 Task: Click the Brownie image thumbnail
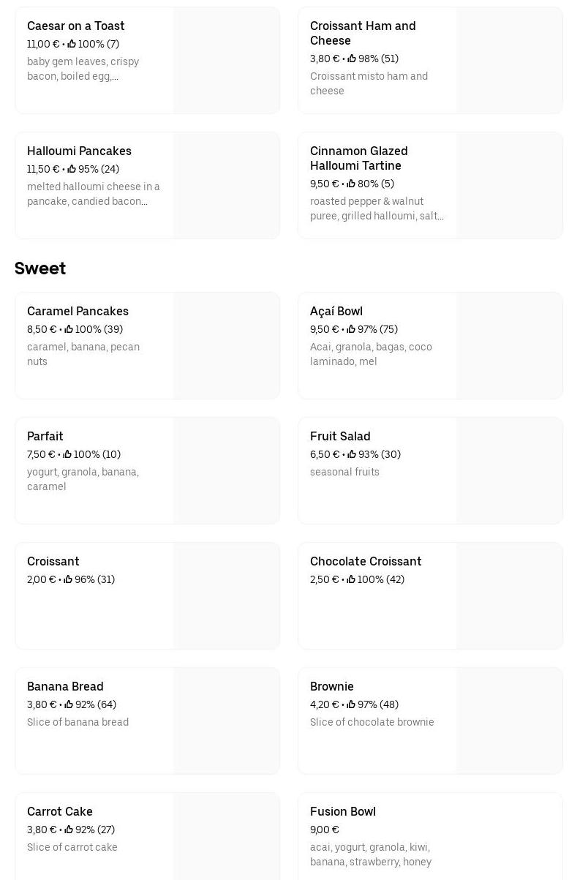coord(510,721)
